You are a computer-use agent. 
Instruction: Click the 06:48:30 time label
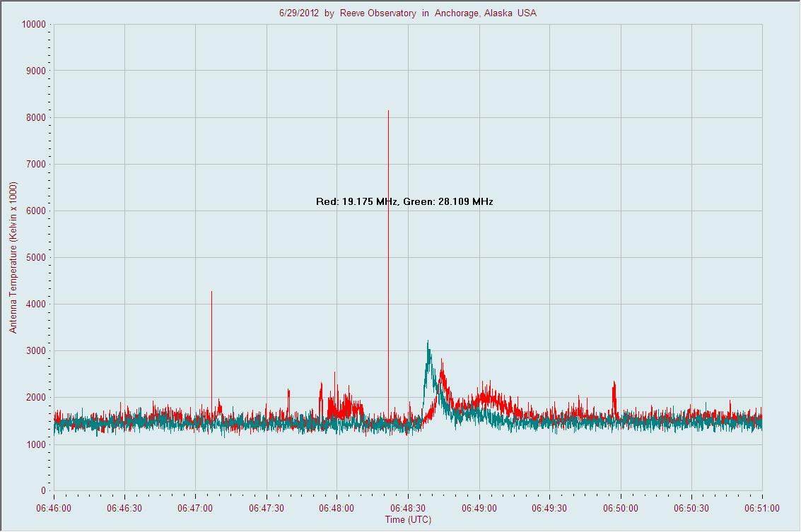click(x=408, y=508)
